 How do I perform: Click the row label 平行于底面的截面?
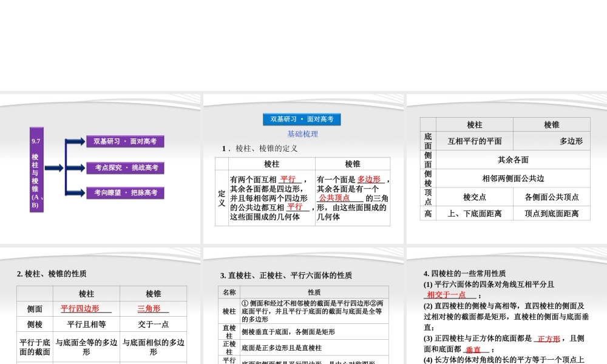click(35, 347)
